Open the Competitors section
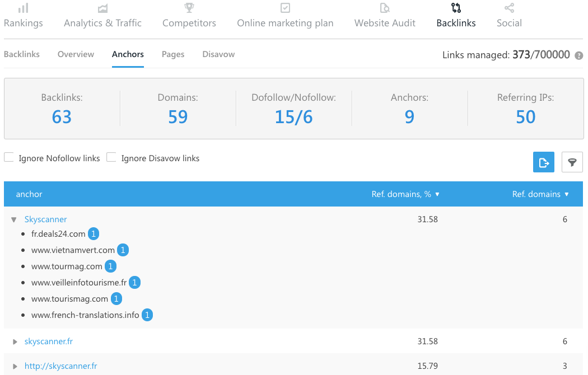Image resolution: width=588 pixels, height=375 pixels. [x=189, y=23]
